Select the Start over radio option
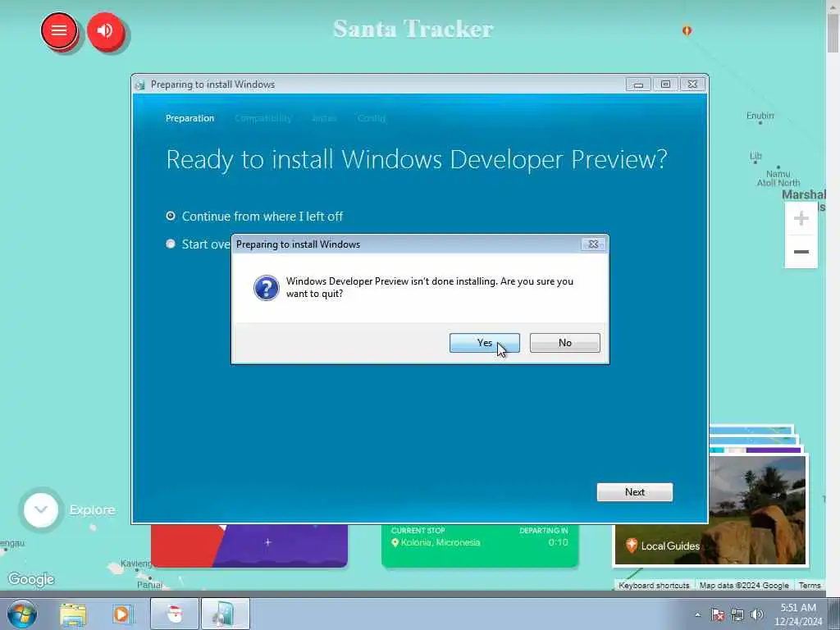The image size is (840, 630). point(171,244)
